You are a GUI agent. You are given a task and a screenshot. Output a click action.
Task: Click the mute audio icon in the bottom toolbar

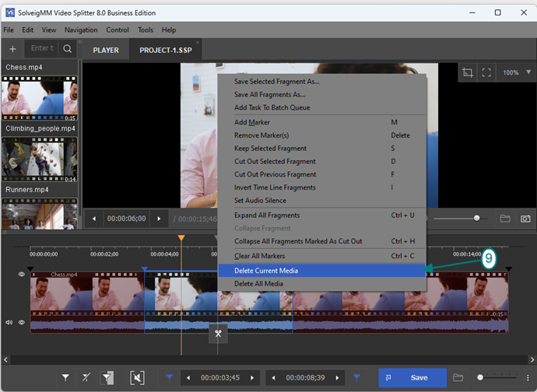(137, 378)
